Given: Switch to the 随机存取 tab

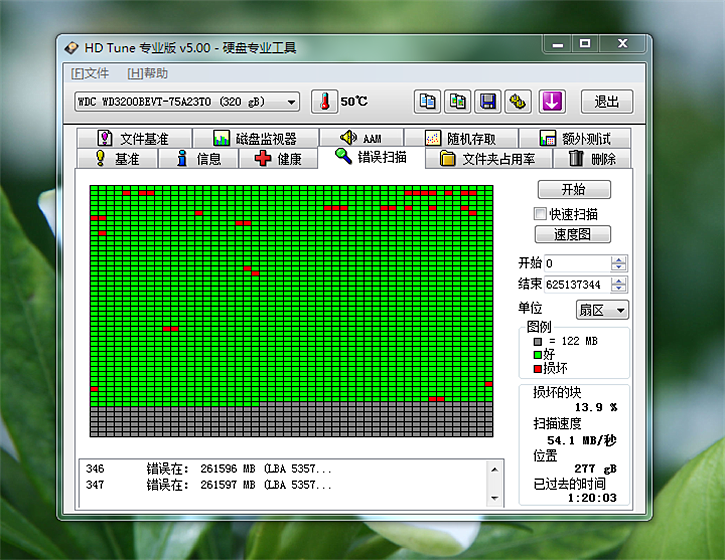Looking at the screenshot, I should pos(461,138).
